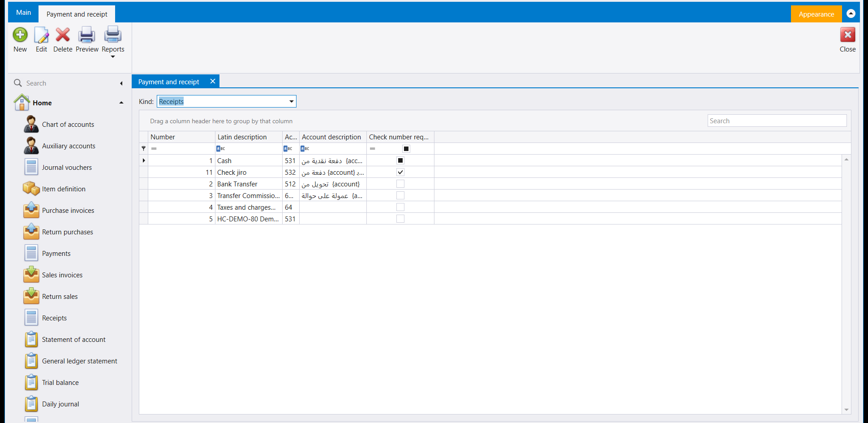This screenshot has height=423, width=868.
Task: Toggle check number required for Cash
Action: point(400,160)
